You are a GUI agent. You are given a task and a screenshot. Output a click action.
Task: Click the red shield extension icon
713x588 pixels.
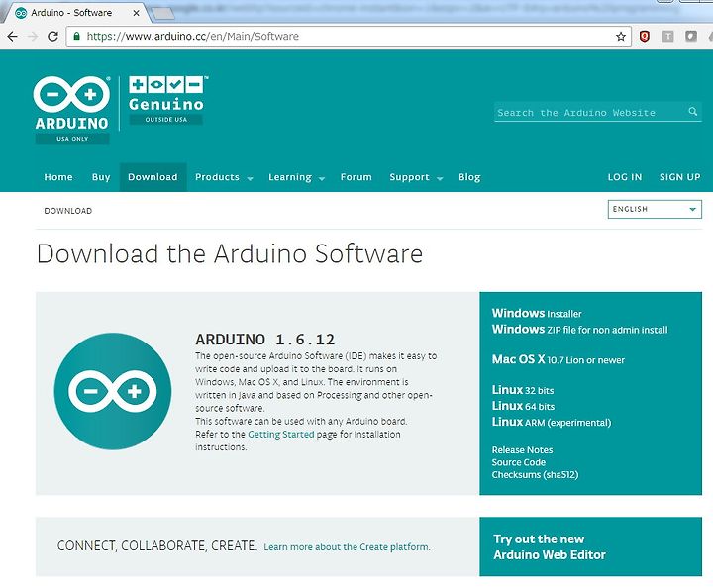(x=645, y=37)
